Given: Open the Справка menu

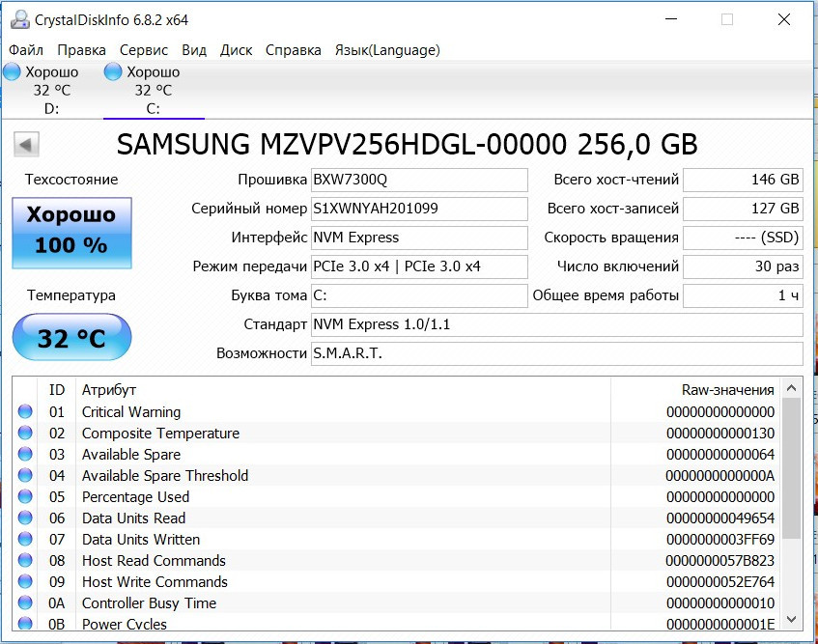Looking at the screenshot, I should click(x=294, y=50).
